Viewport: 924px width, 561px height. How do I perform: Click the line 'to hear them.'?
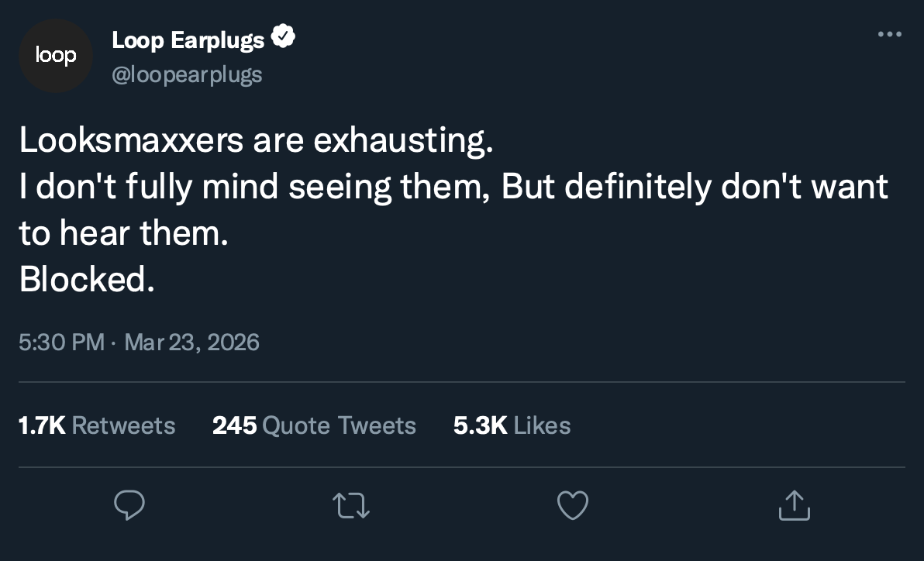pyautogui.click(x=124, y=233)
